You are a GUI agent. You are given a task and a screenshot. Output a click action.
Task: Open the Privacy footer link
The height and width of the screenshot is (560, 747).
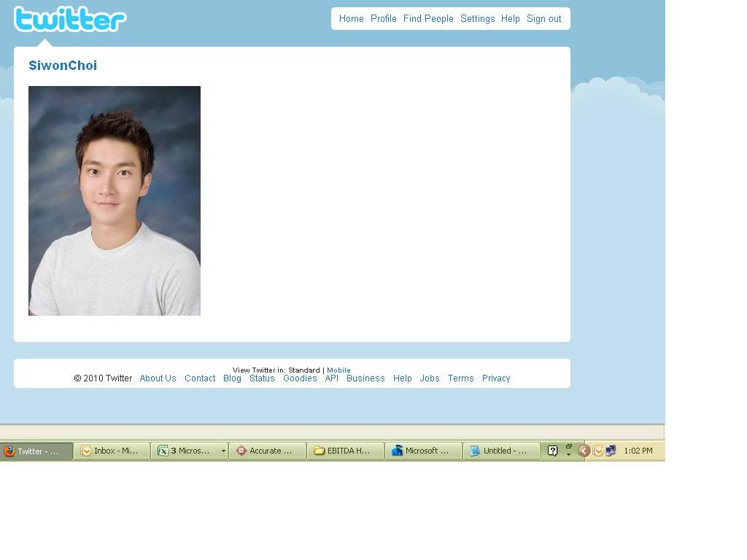(x=496, y=378)
